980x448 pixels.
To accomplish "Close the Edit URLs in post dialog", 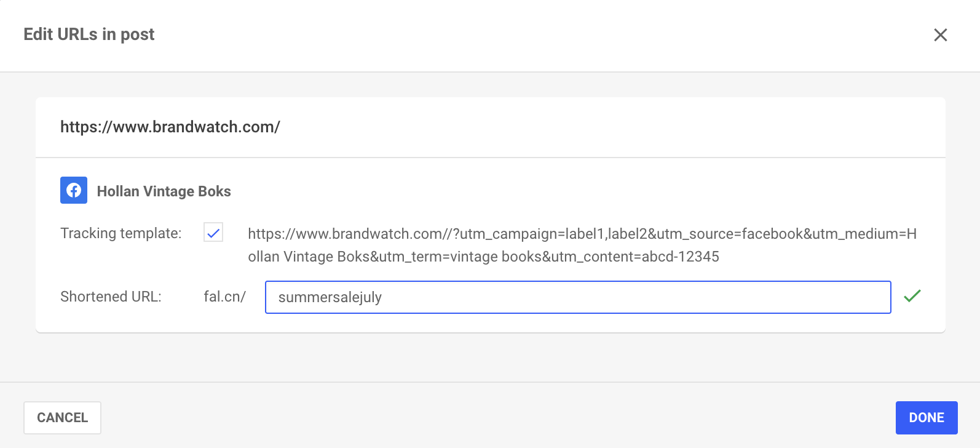I will click(940, 35).
